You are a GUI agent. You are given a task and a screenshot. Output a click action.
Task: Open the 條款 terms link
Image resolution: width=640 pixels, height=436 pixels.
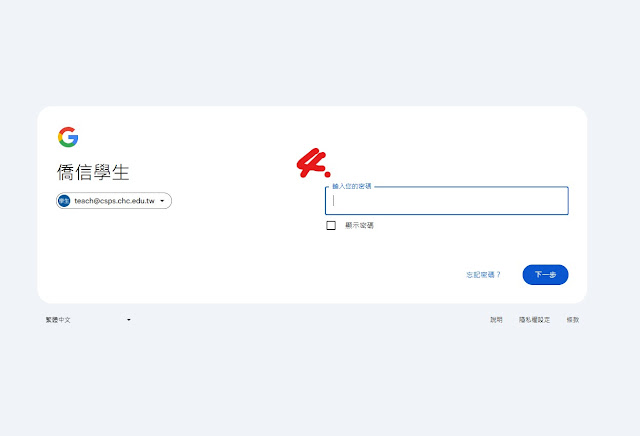tap(573, 320)
